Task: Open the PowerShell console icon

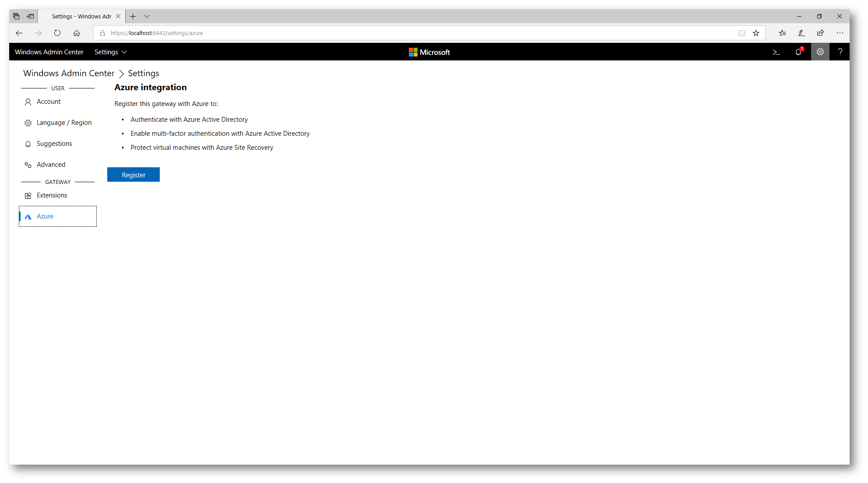Action: [776, 52]
